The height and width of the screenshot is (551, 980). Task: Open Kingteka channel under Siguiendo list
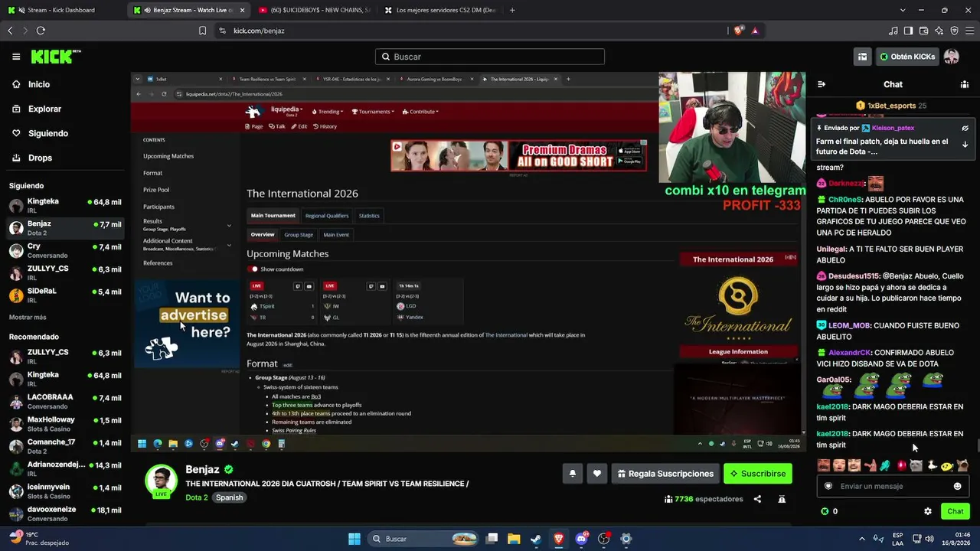pyautogui.click(x=64, y=206)
